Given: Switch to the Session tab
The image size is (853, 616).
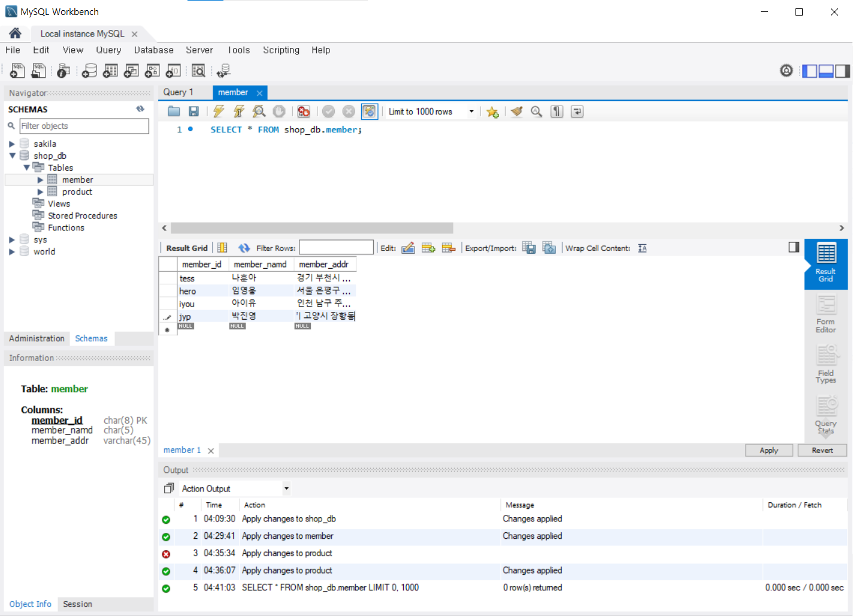Looking at the screenshot, I should (x=78, y=604).
